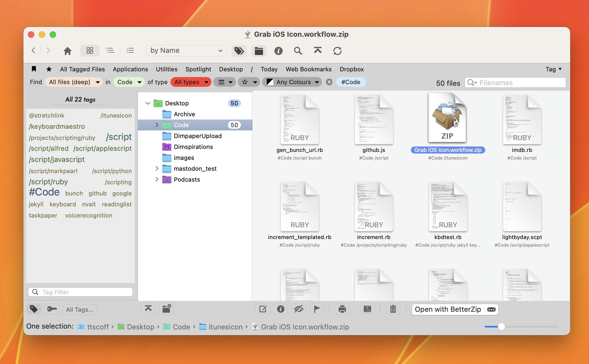Open the 'All types' file type dropdown

(x=191, y=82)
